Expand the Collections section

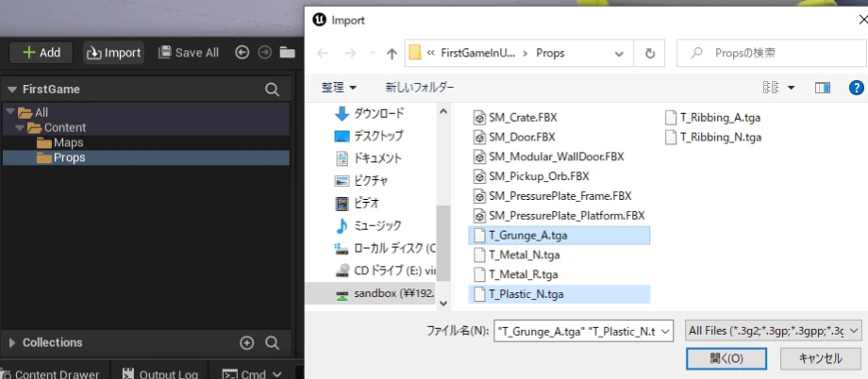(12, 343)
